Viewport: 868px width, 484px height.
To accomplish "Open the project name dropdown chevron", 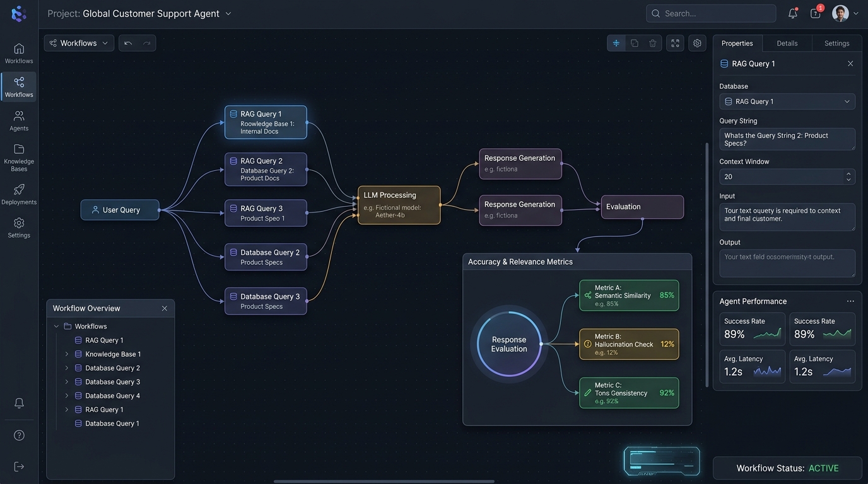I will (x=228, y=13).
